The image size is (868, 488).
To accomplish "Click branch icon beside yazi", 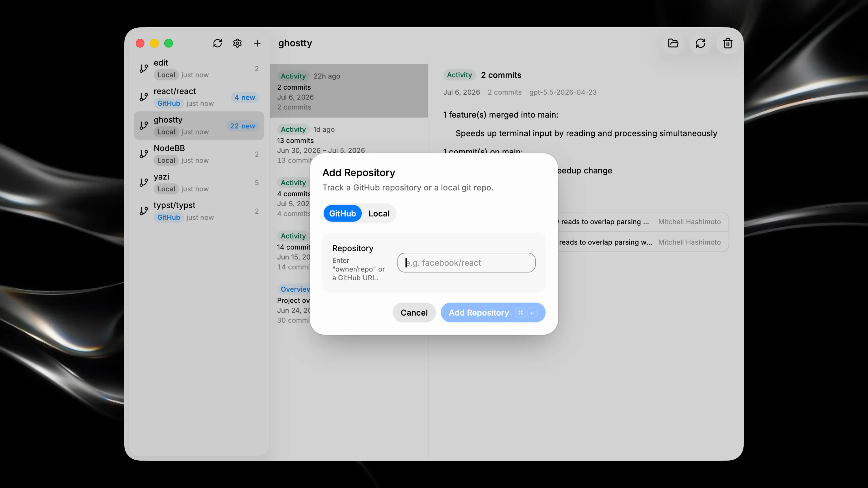I will click(144, 182).
